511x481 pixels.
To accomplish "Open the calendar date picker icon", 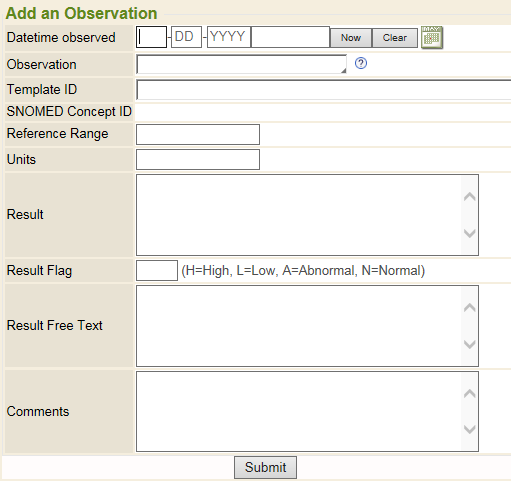I will pyautogui.click(x=432, y=38).
